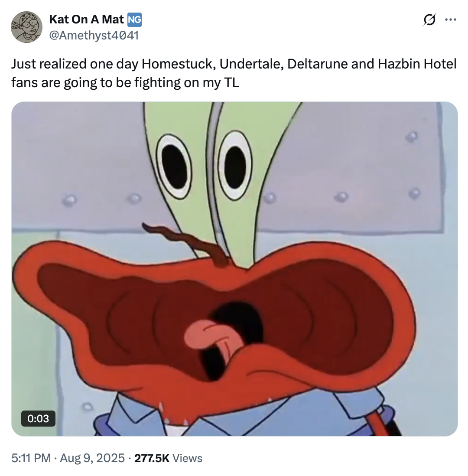This screenshot has height=476, width=468.
Task: Click the word Deltarune in tweet
Action: point(318,64)
